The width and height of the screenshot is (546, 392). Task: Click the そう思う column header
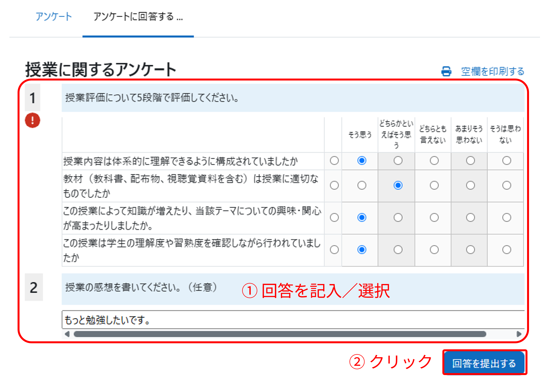tap(360, 135)
